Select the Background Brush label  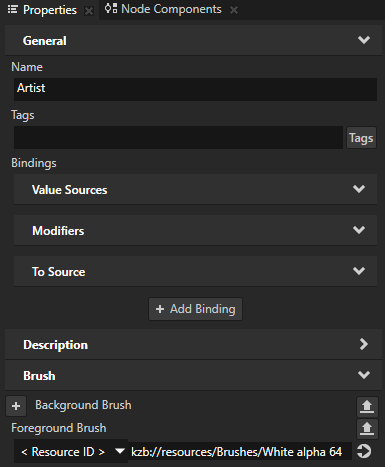point(83,405)
